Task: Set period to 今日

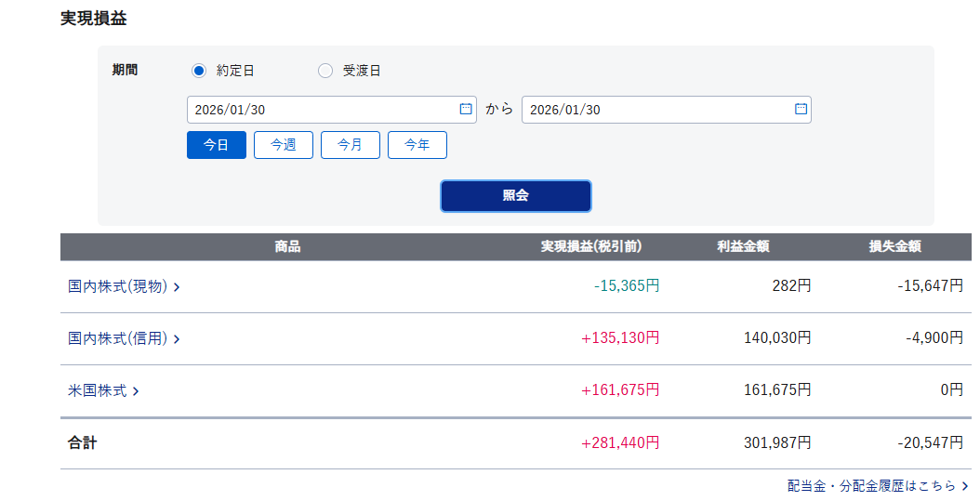Action: 217,145
